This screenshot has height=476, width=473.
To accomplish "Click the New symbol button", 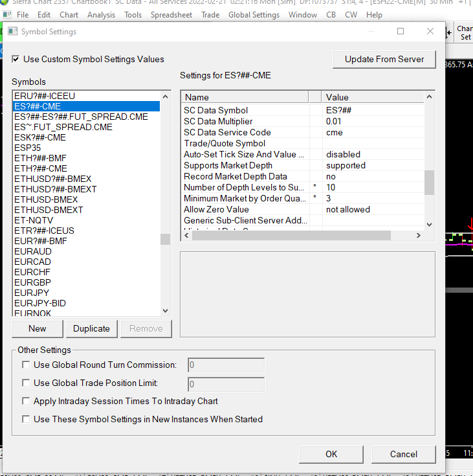I will [x=38, y=328].
